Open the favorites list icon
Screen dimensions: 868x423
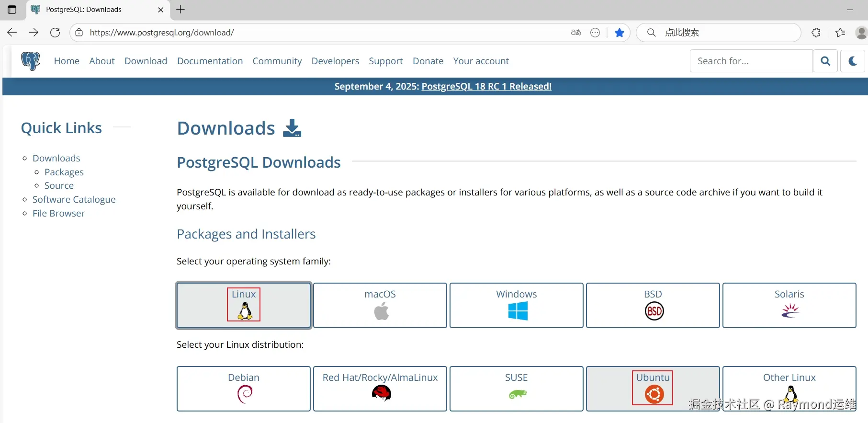pyautogui.click(x=840, y=33)
